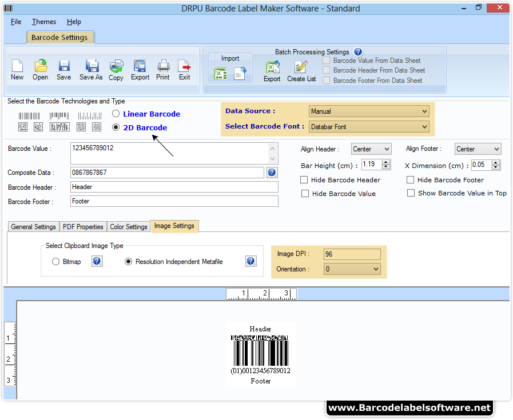Click the Export image icon in toolbar
Image resolution: width=513 pixels, height=420 pixels.
tap(140, 66)
